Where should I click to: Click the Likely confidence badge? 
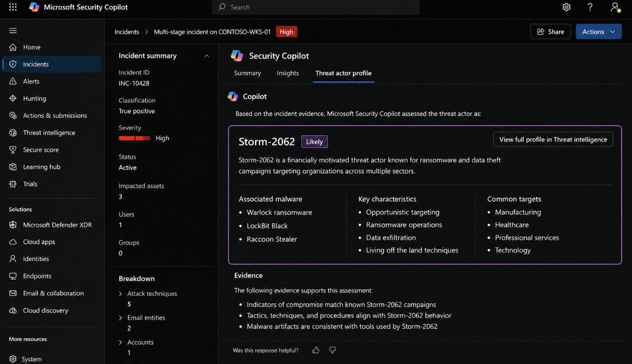[x=314, y=142]
